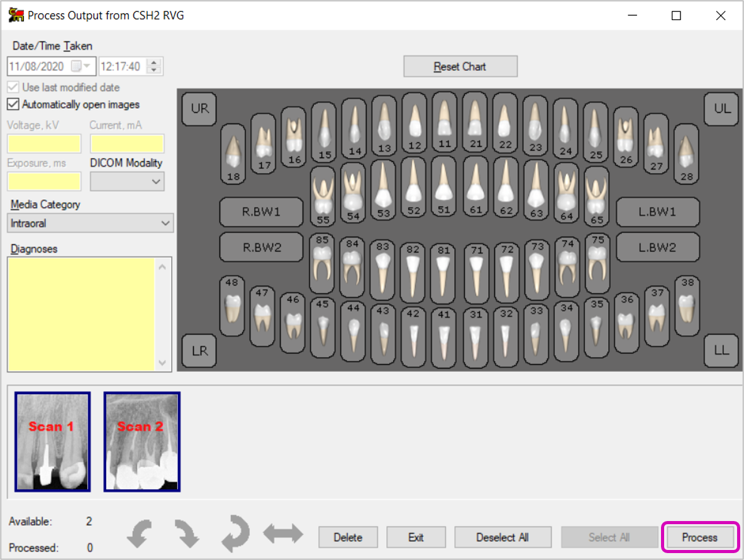This screenshot has height=560, width=744.
Task: Select the UR quadrant button
Action: pyautogui.click(x=199, y=109)
